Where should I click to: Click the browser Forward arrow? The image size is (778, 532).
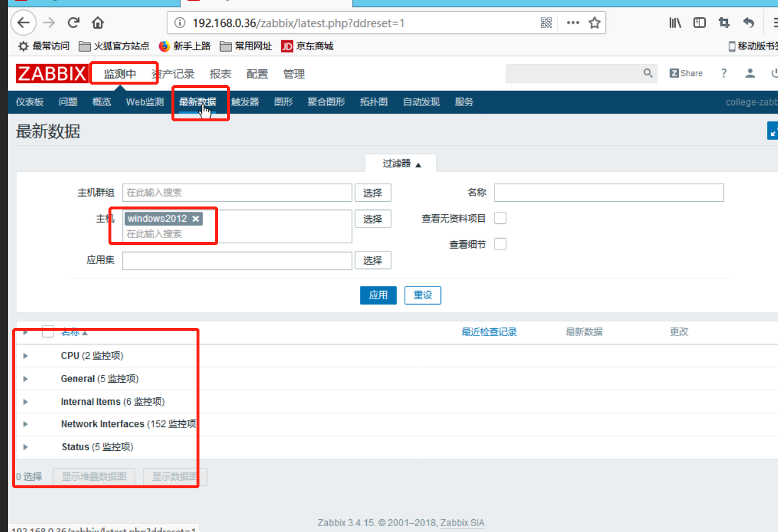(49, 23)
